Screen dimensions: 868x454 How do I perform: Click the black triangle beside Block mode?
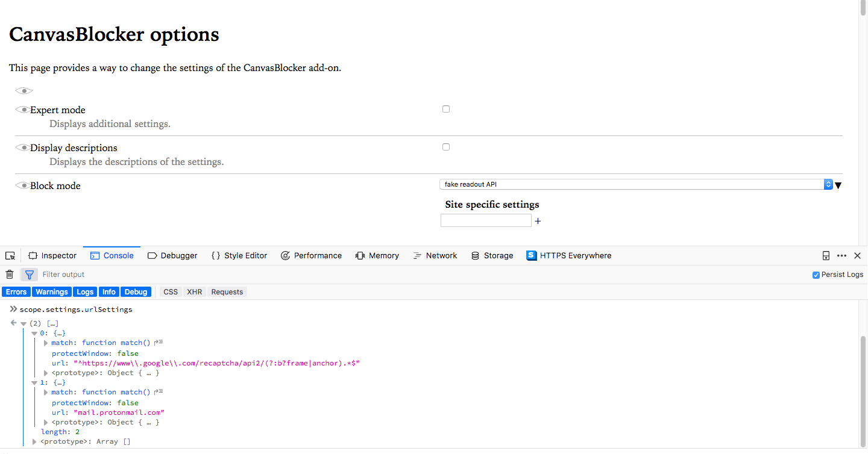pos(838,185)
